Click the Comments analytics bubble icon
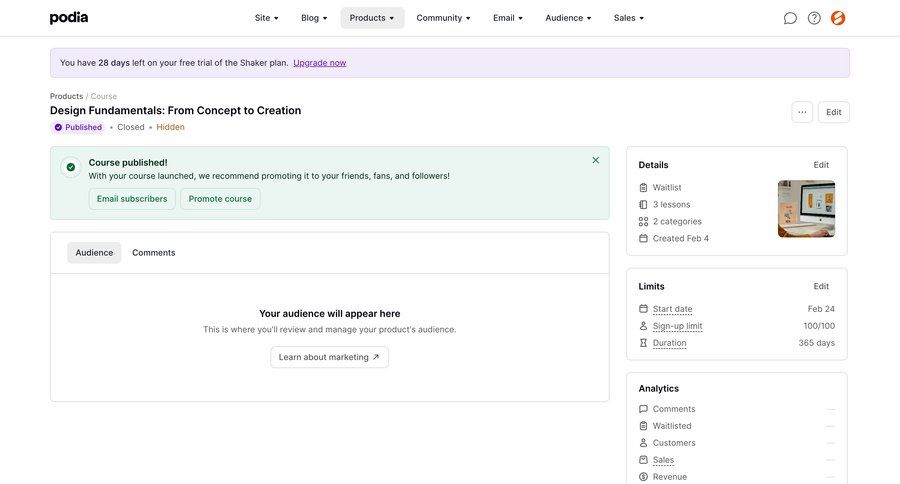Screen dimensions: 900x484 643,409
